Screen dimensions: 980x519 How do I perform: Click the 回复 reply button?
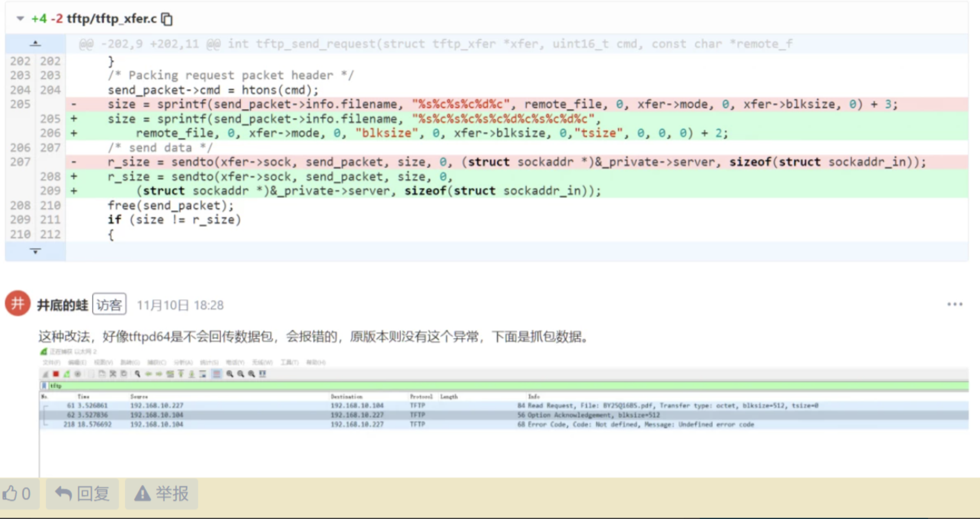82,494
